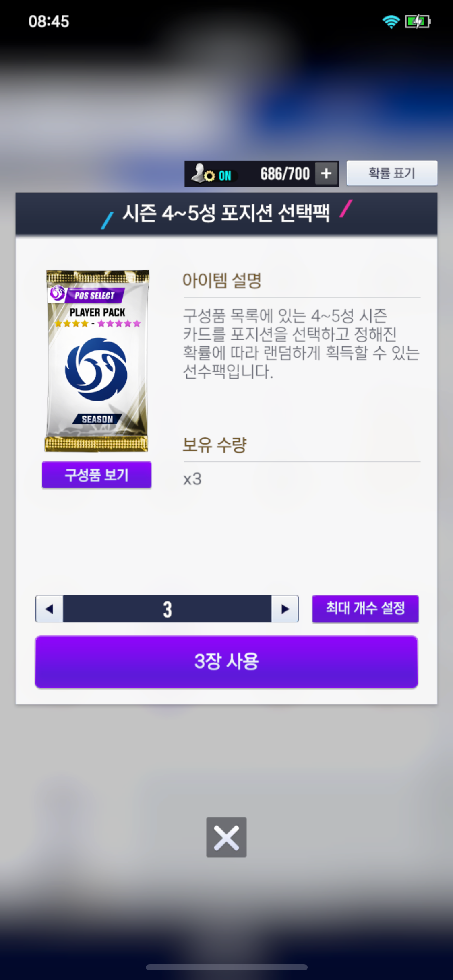Screen dimensions: 453x980
Task: Set maximum count with 최대 개수 설정
Action: (365, 608)
